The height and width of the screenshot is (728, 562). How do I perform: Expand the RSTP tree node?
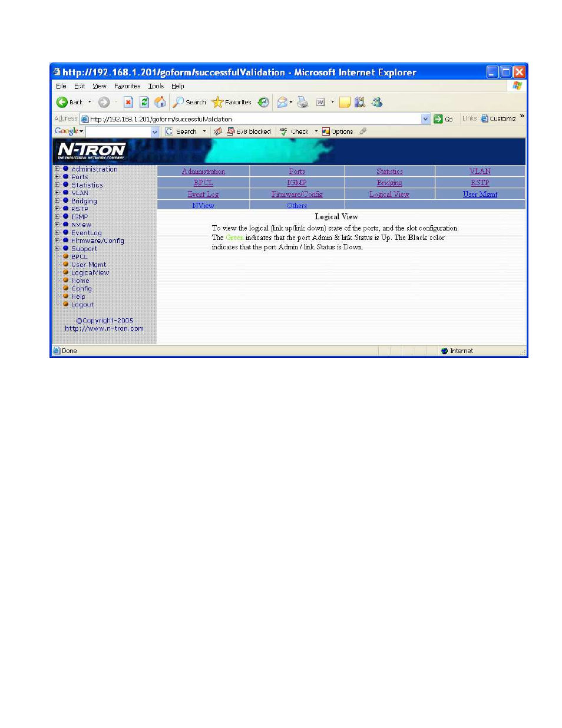click(x=57, y=208)
